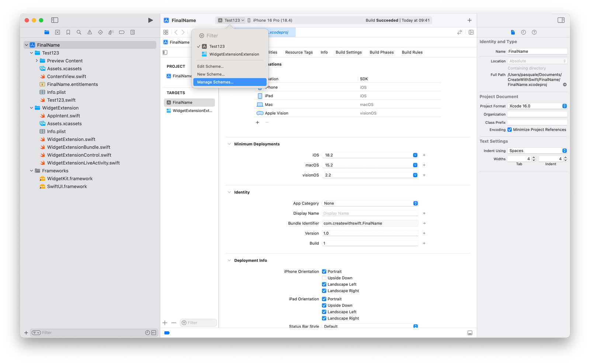Uncheck Landscape Left iPad orientation
The width and height of the screenshot is (590, 364).
pyautogui.click(x=324, y=312)
